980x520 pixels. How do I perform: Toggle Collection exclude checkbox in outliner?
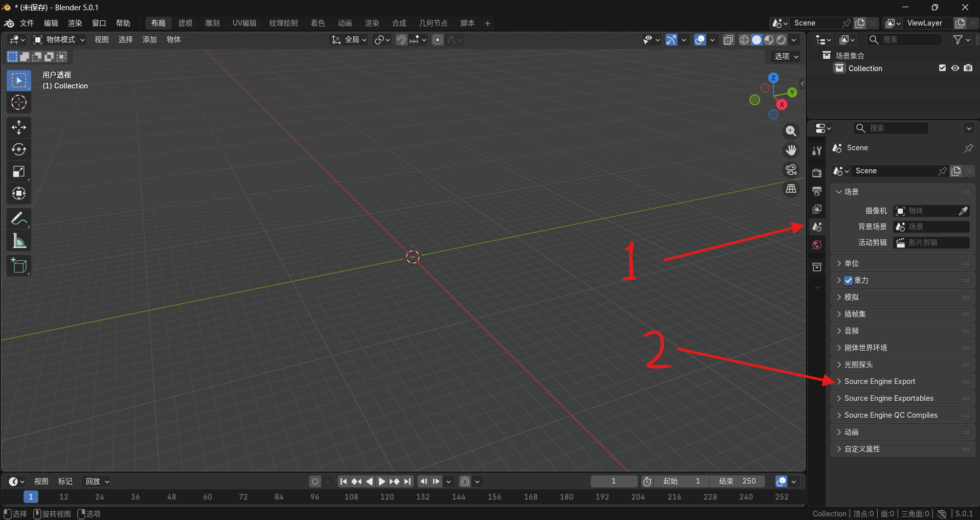pos(942,68)
